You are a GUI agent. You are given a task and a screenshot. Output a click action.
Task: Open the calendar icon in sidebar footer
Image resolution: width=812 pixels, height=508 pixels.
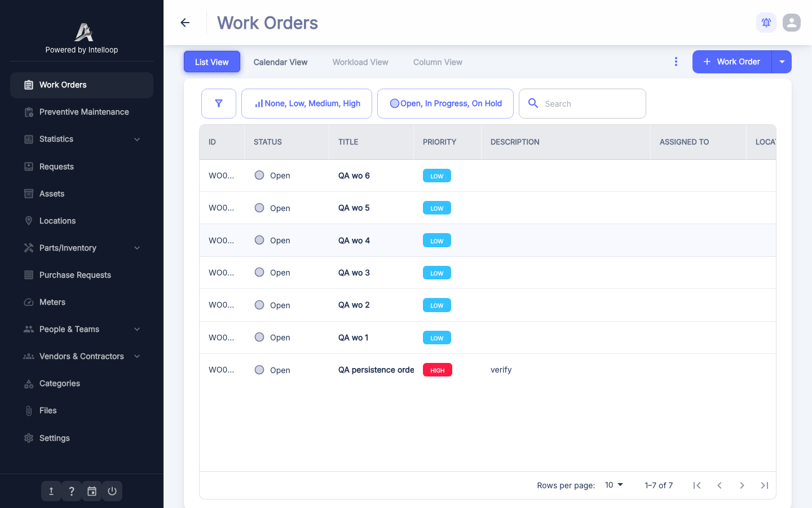tap(92, 491)
